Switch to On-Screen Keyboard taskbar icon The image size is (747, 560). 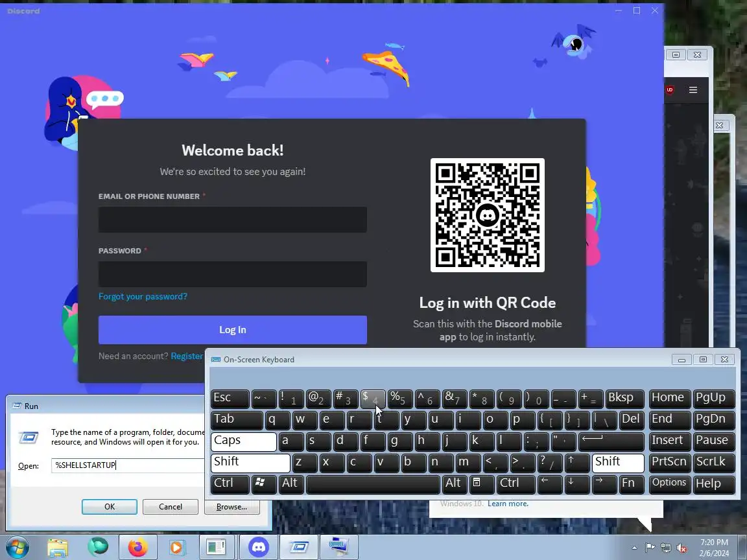pos(338,548)
